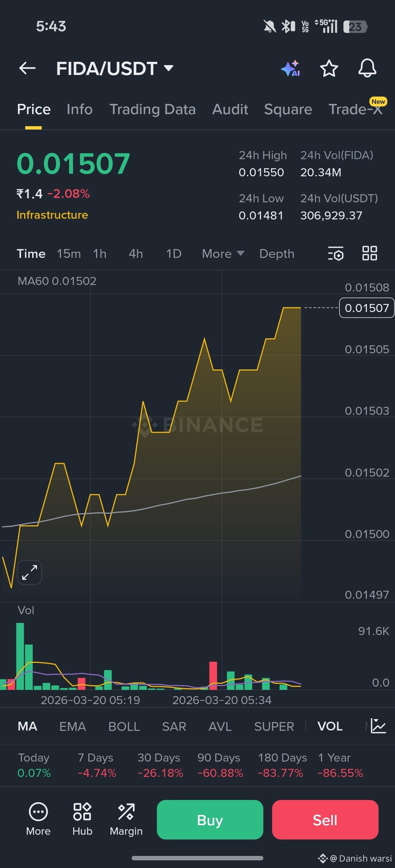Viewport: 395px width, 868px height.
Task: Select the 4h chart interval
Action: tap(136, 253)
